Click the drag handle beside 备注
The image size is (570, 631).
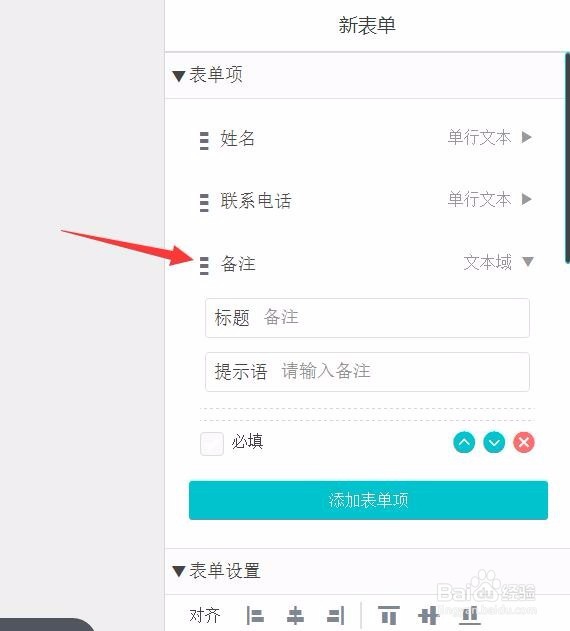click(x=204, y=266)
